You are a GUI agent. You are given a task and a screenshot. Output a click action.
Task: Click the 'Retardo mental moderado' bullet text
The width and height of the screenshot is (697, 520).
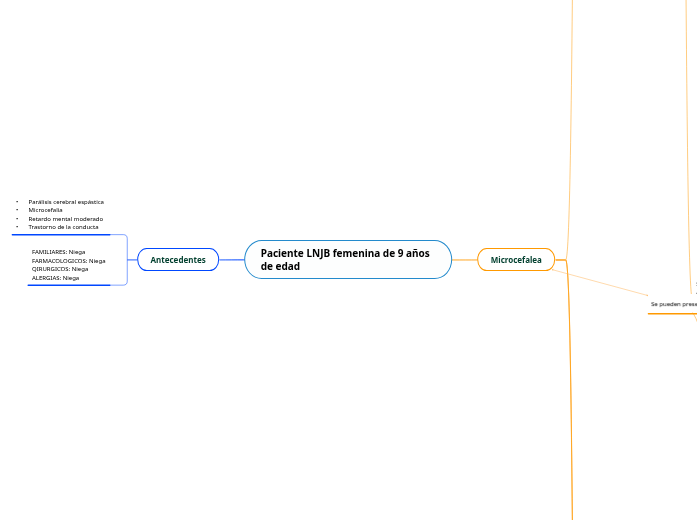[x=65, y=219]
